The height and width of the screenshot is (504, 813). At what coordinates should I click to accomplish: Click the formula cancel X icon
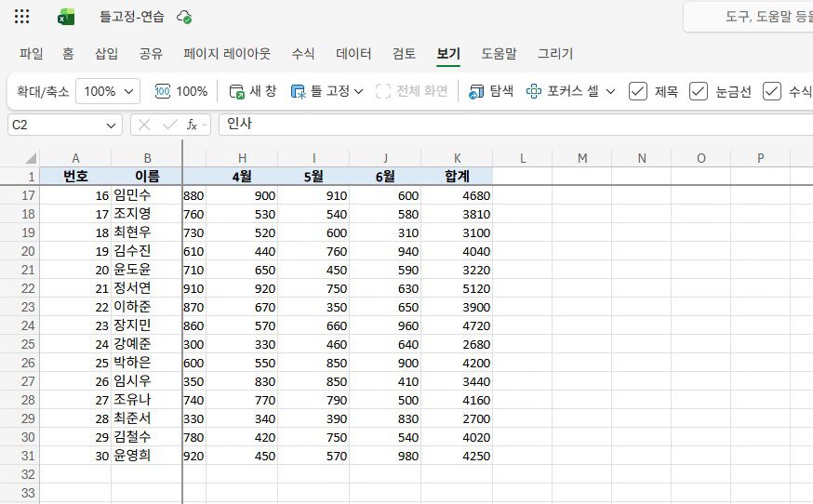pos(144,125)
